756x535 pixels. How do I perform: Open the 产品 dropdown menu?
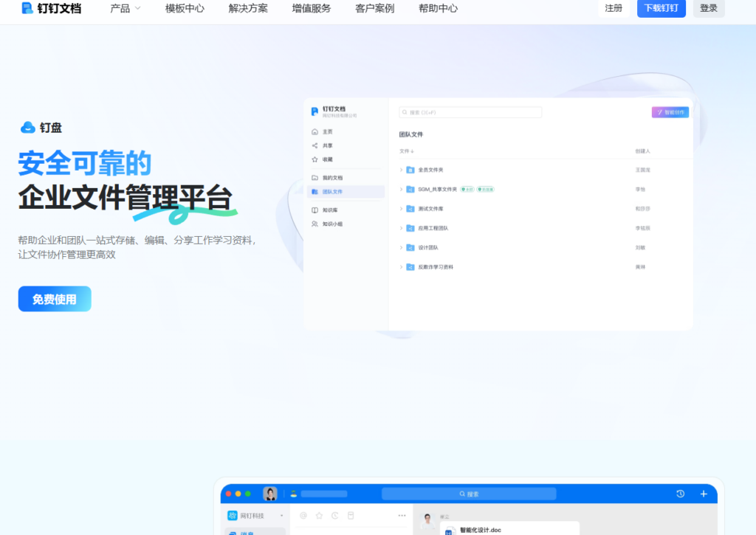click(125, 9)
